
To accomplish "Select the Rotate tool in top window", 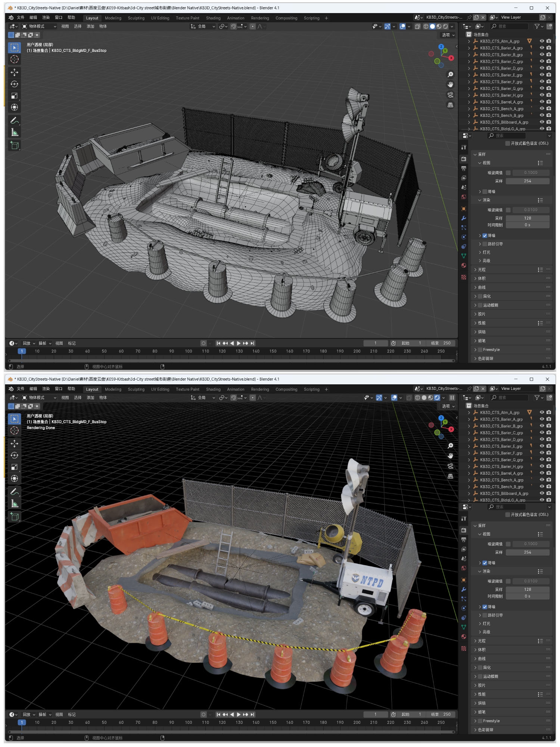I will tap(14, 84).
